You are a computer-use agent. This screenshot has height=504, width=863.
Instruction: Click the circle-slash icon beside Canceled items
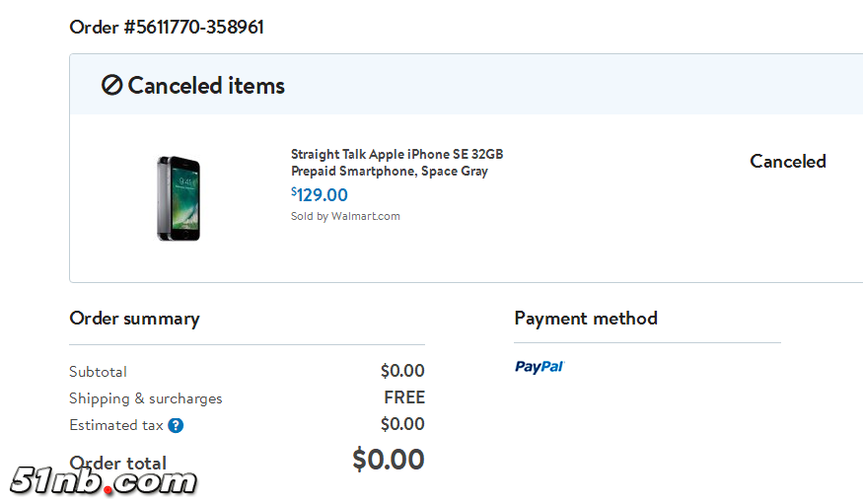112,86
